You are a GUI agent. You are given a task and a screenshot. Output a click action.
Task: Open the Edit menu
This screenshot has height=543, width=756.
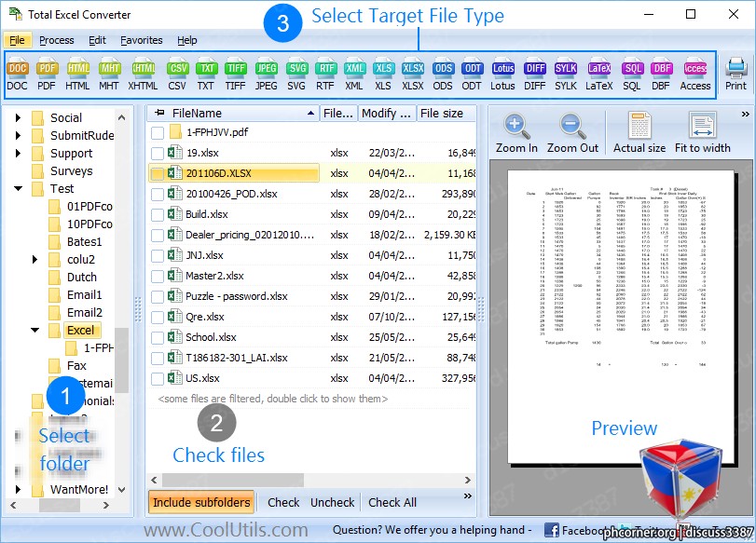(97, 40)
